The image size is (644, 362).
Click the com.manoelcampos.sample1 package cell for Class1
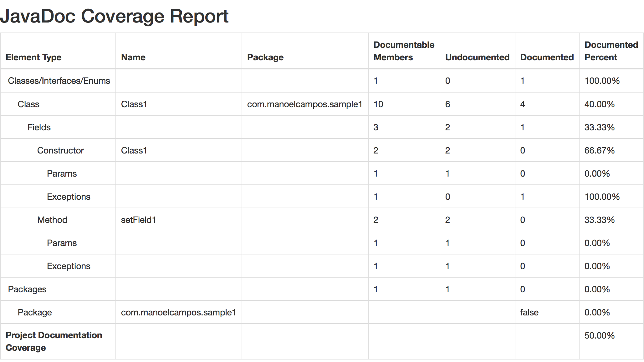304,104
